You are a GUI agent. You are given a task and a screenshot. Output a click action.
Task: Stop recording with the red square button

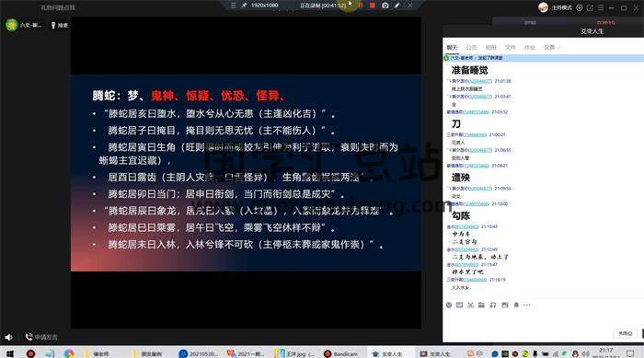[x=373, y=6]
